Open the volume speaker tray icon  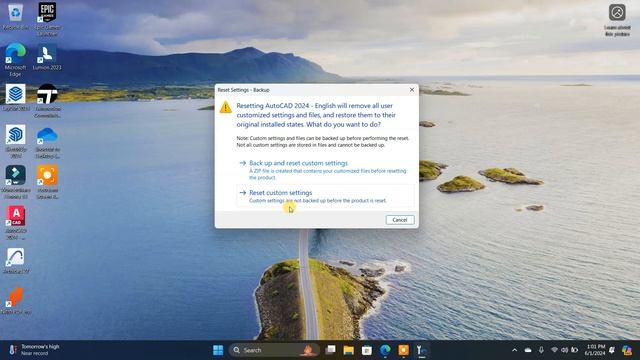pyautogui.click(x=564, y=350)
